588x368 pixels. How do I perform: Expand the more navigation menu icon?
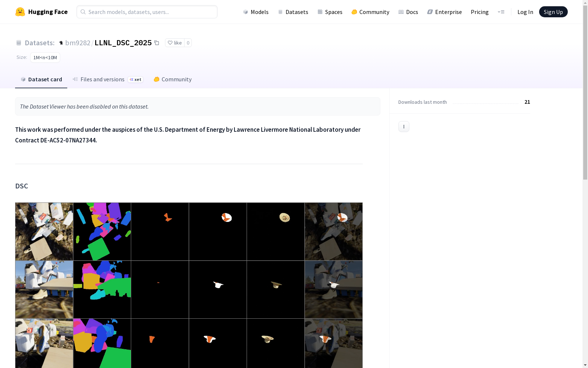[x=501, y=12]
